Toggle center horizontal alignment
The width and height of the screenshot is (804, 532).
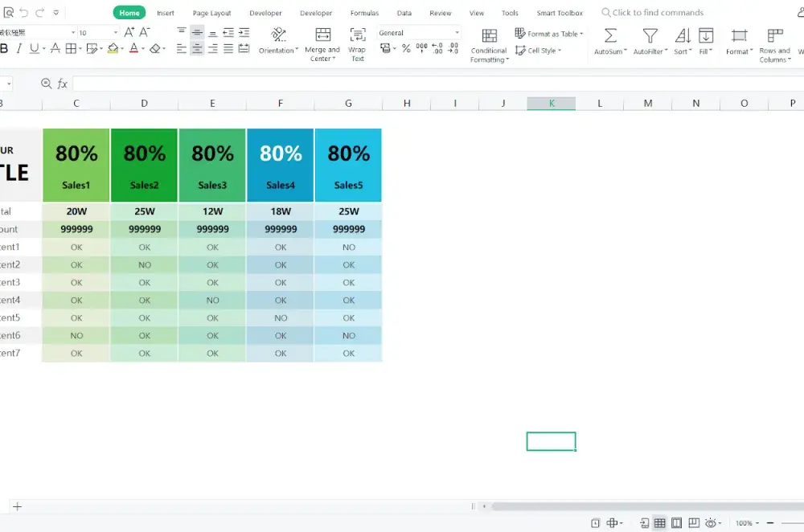tap(197, 49)
